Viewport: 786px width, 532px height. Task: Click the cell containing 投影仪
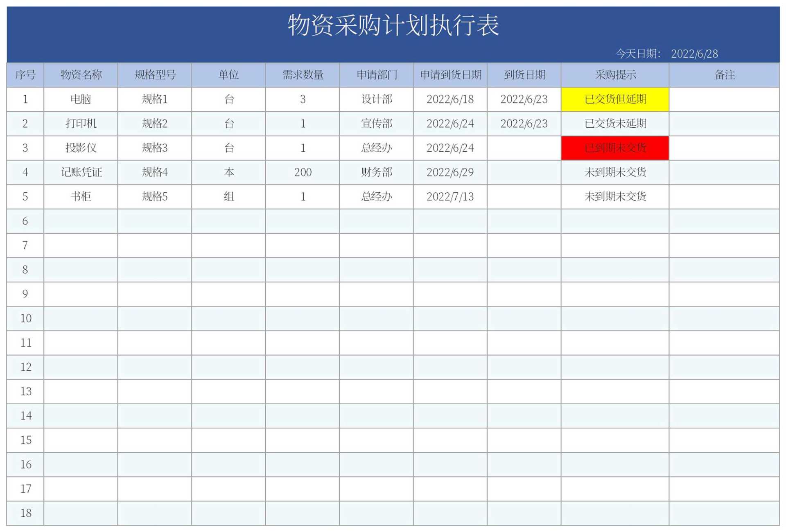pos(81,148)
